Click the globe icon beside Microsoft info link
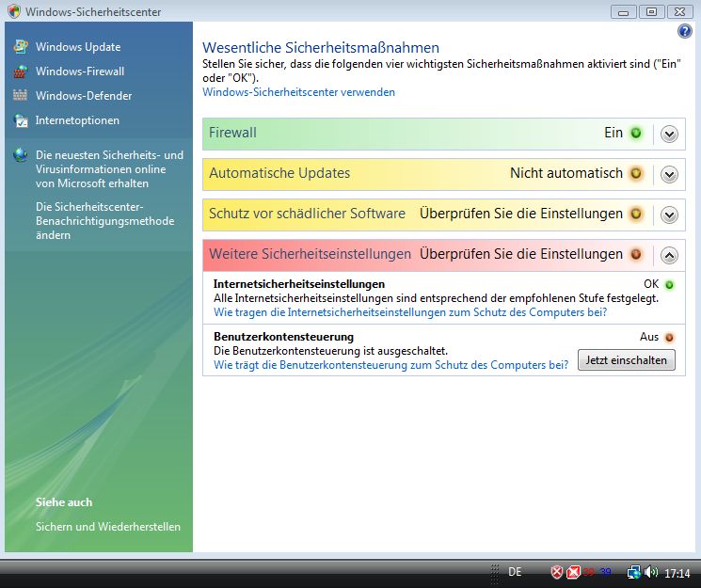The height and width of the screenshot is (588, 701). (x=20, y=155)
